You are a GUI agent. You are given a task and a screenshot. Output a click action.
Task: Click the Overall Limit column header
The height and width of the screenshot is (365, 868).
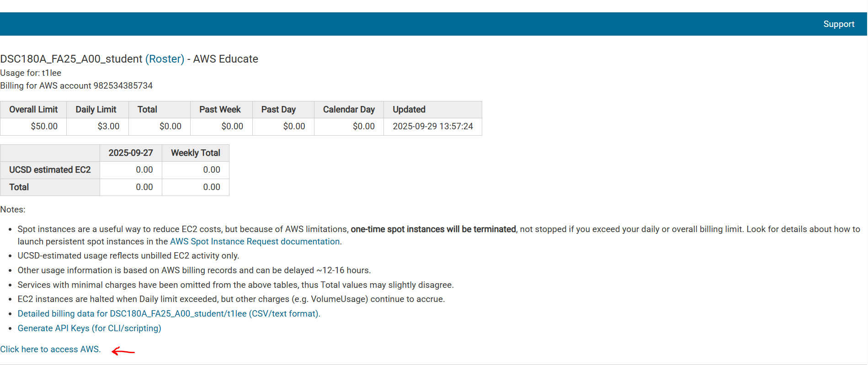(x=33, y=110)
